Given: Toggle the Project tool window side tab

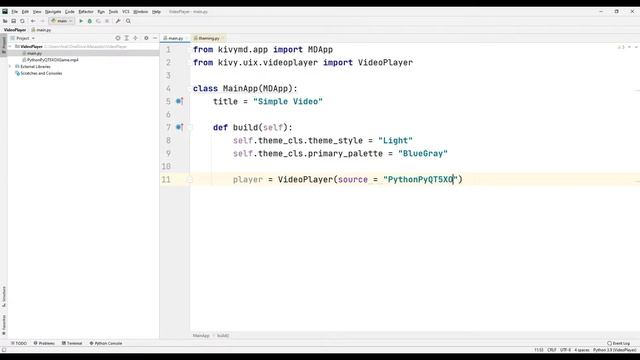Looking at the screenshot, I should click(x=4, y=44).
